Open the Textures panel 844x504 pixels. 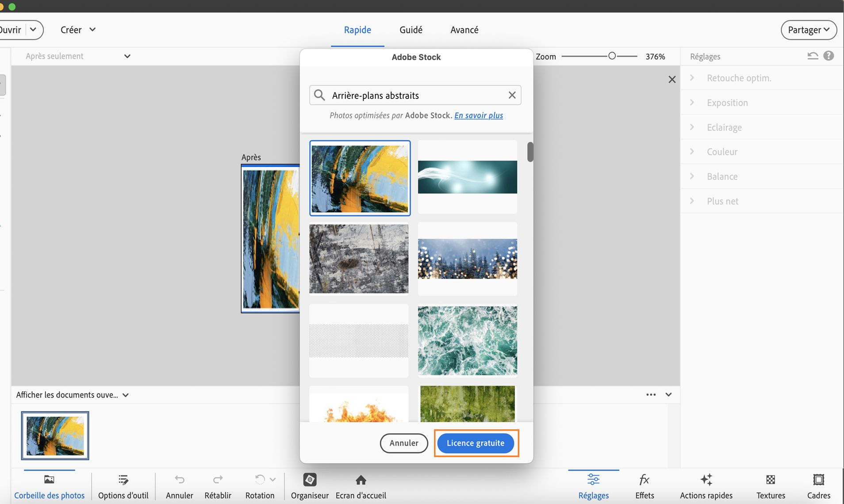coord(771,486)
